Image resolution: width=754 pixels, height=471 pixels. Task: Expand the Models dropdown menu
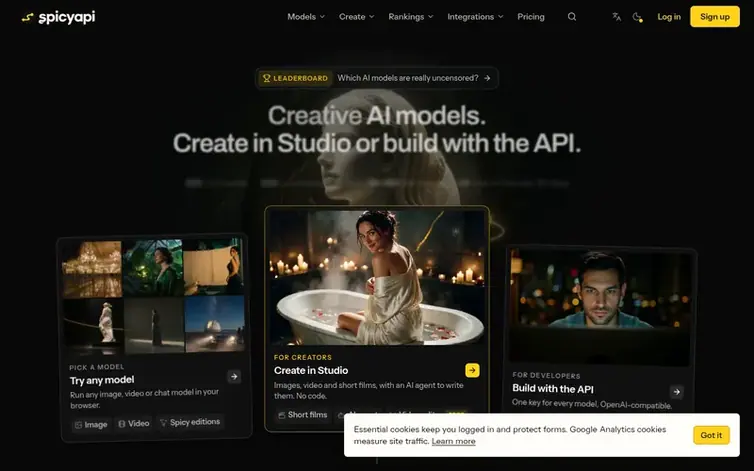point(306,17)
